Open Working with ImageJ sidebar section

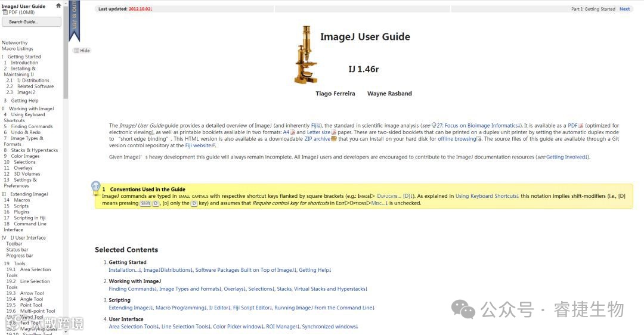pyautogui.click(x=32, y=109)
